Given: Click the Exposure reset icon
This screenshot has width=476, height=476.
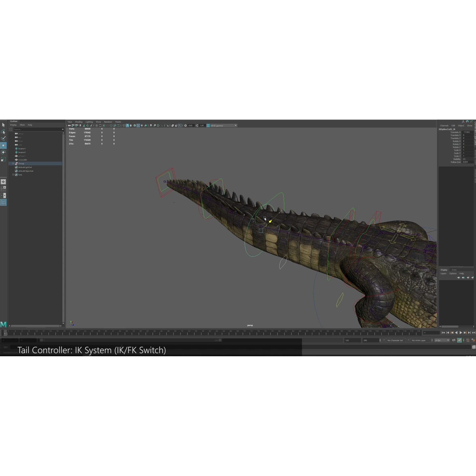Looking at the screenshot, I should click(186, 125).
